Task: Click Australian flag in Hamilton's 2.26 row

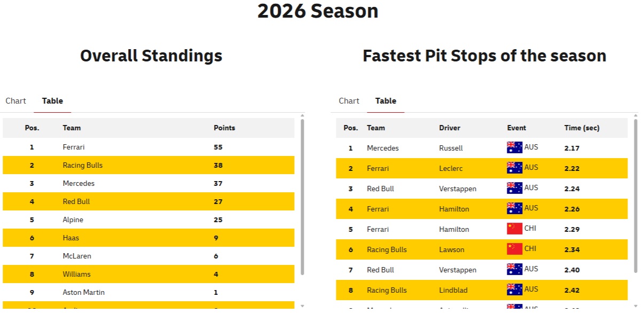Action: pyautogui.click(x=514, y=208)
